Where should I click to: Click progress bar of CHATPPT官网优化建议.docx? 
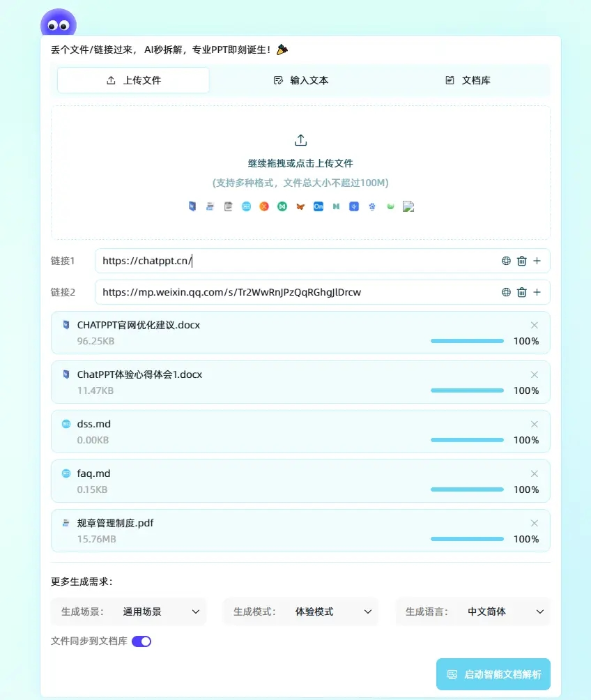pyautogui.click(x=467, y=341)
